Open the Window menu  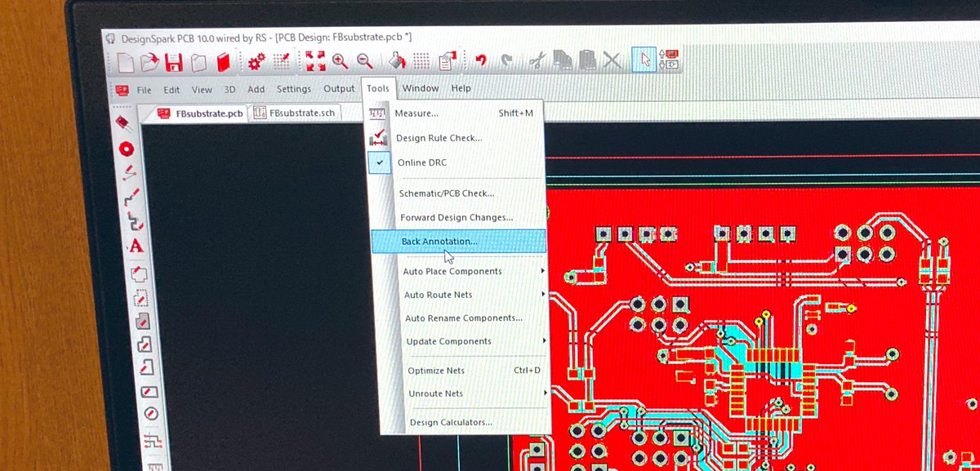(x=421, y=88)
